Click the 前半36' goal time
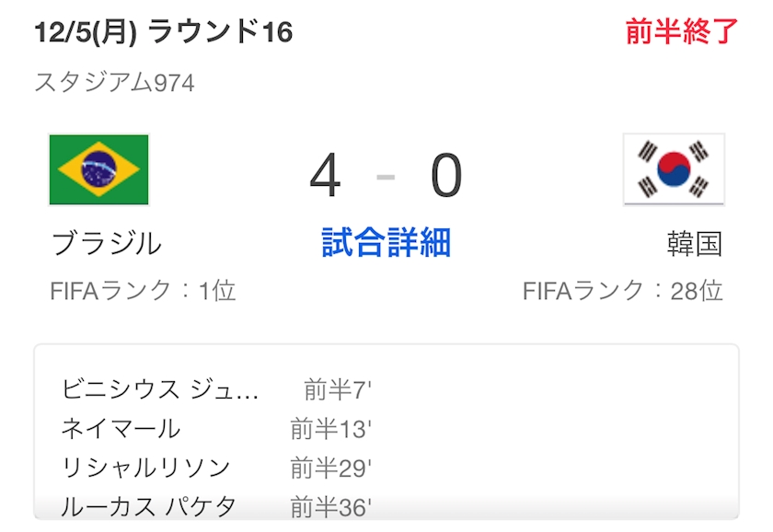This screenshot has height=532, width=773. pos(330,506)
